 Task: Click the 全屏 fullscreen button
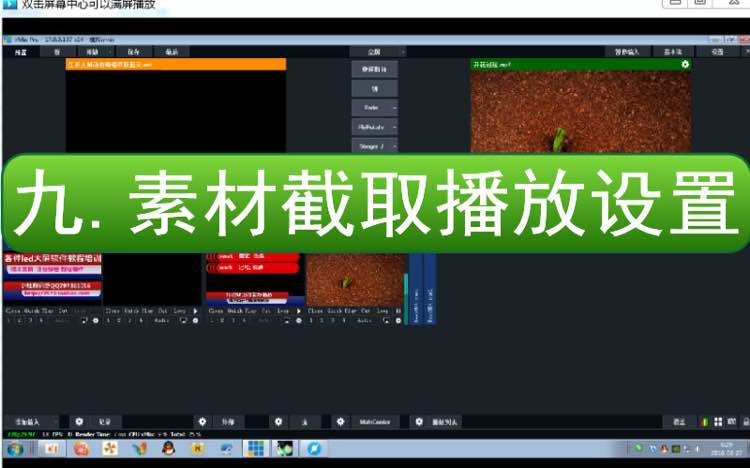375,52
